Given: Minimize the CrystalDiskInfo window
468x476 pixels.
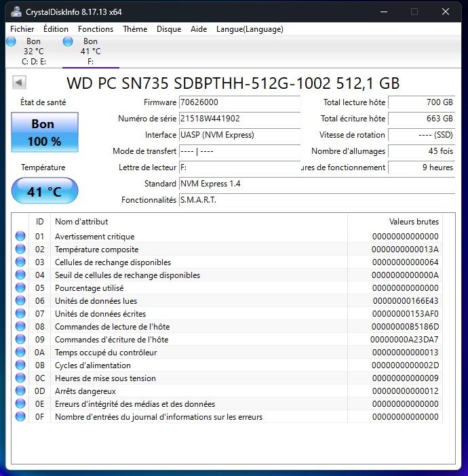Looking at the screenshot, I should coord(384,12).
